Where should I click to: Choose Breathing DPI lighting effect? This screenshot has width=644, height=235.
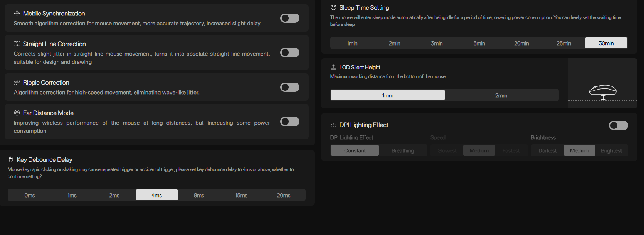[x=403, y=150]
